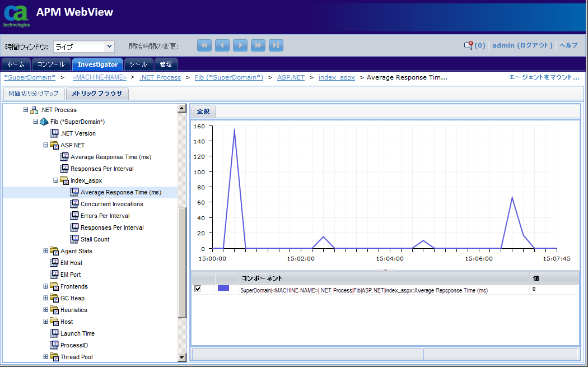Expand the Agent Stats folder
Screen dimensions: 588x367
[x=46, y=251]
